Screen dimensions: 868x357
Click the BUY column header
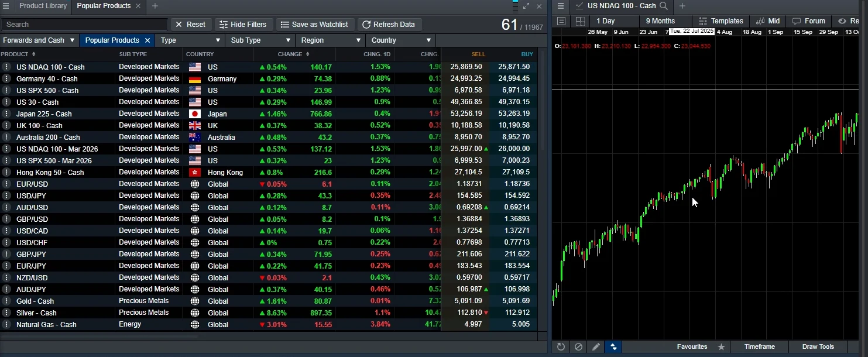(x=527, y=54)
